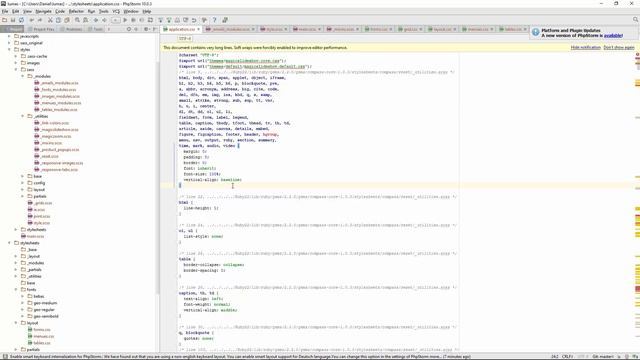Click the navigate Back arrow icon
The width and height of the screenshot is (640, 360).
[x=96, y=20]
